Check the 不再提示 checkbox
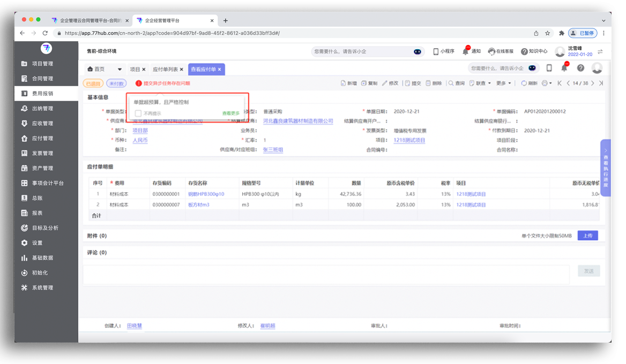 pyautogui.click(x=138, y=113)
